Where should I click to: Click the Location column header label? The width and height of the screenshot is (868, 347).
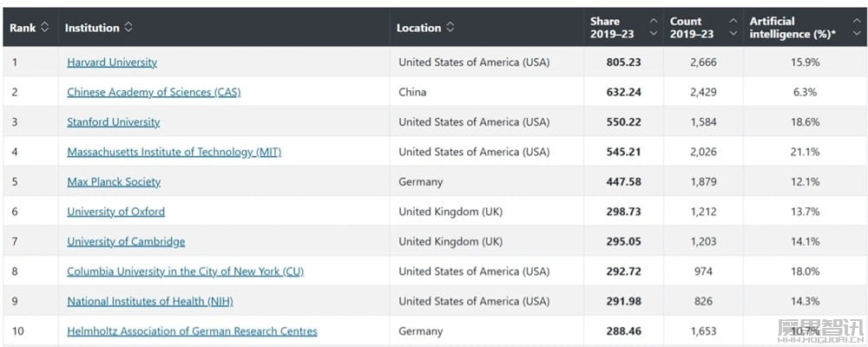point(419,28)
